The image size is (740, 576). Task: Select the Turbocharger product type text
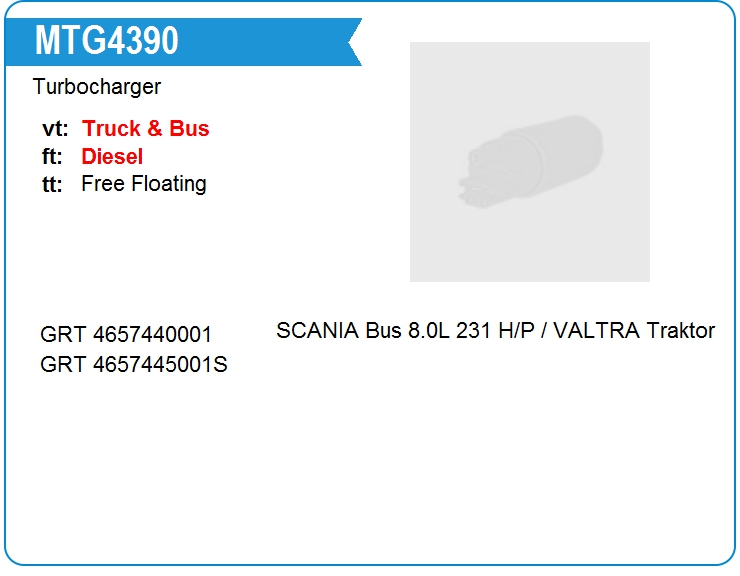tap(97, 87)
